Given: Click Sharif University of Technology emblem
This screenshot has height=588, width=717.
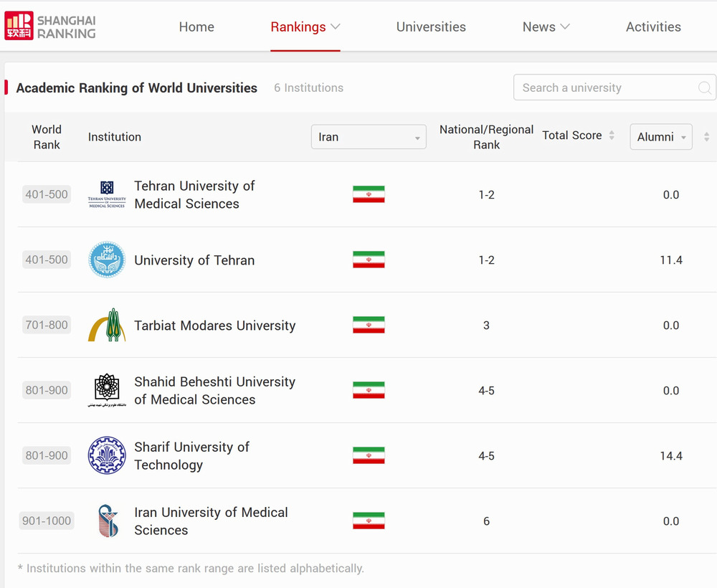Looking at the screenshot, I should tap(107, 455).
